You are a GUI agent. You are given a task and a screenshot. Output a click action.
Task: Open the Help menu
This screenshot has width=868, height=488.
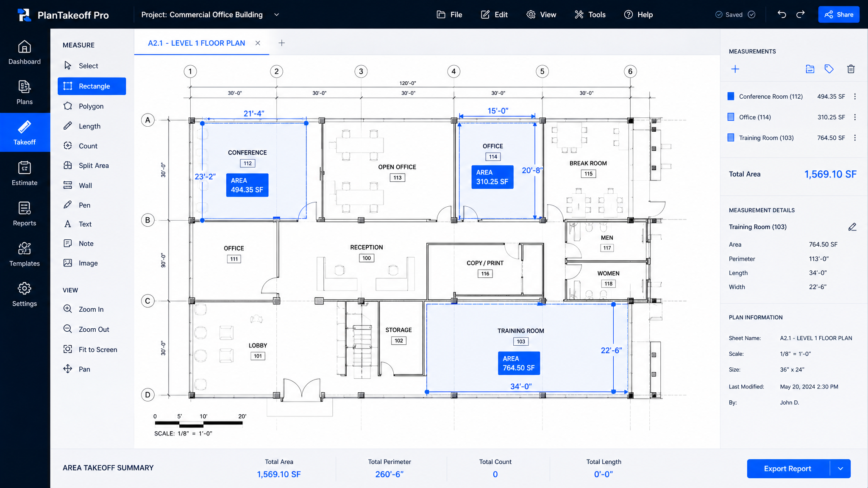(x=638, y=14)
